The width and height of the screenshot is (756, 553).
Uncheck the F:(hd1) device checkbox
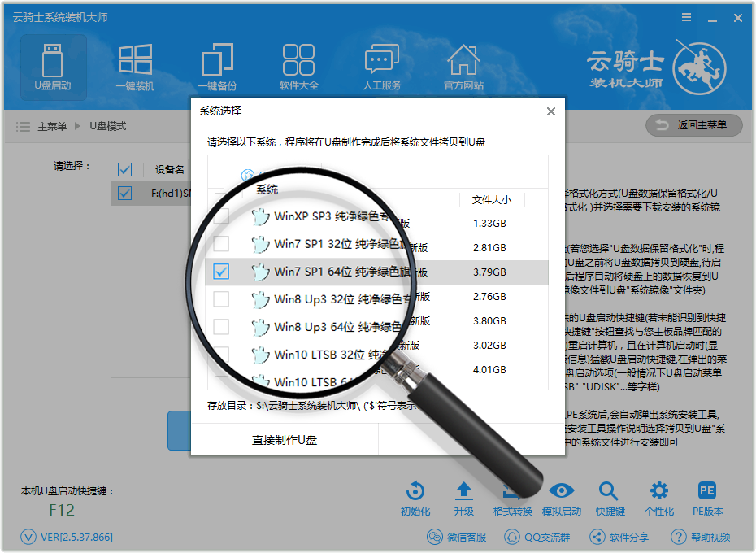coord(124,193)
